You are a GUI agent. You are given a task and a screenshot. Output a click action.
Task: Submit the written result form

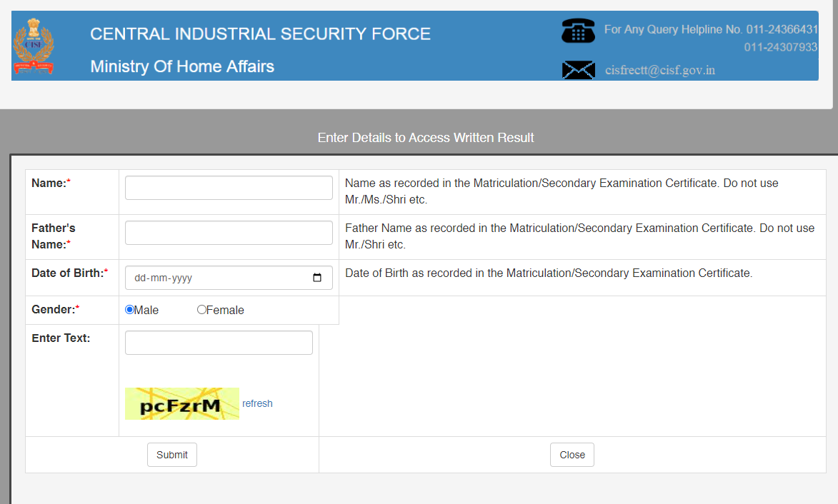pyautogui.click(x=172, y=455)
